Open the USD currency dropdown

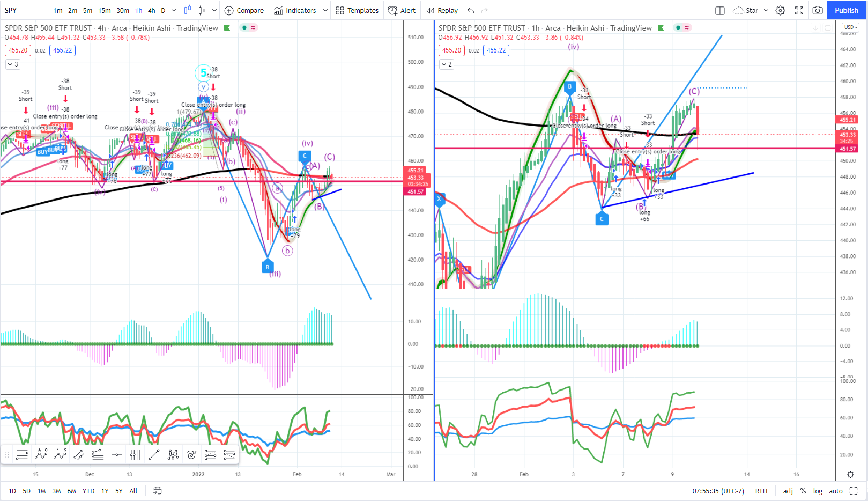click(850, 27)
